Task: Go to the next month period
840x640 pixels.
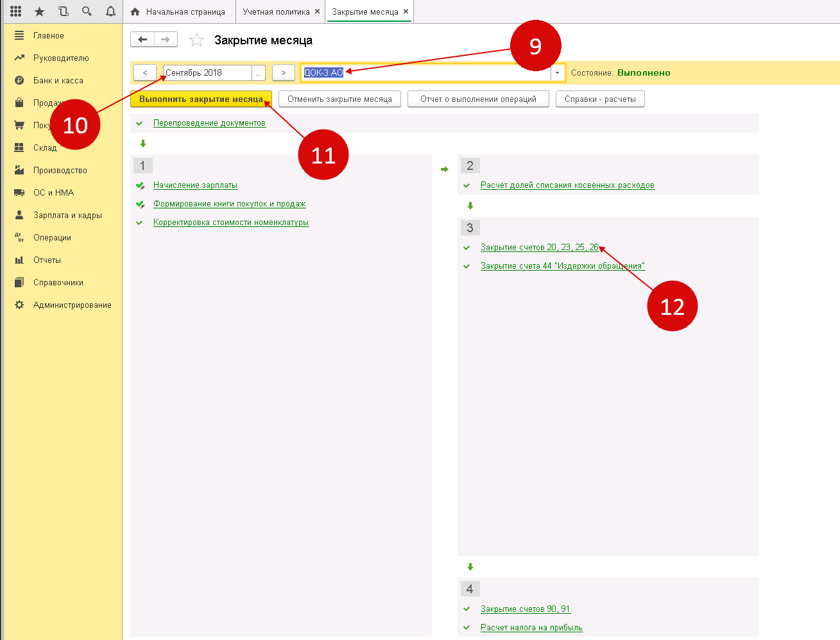Action: [x=283, y=73]
